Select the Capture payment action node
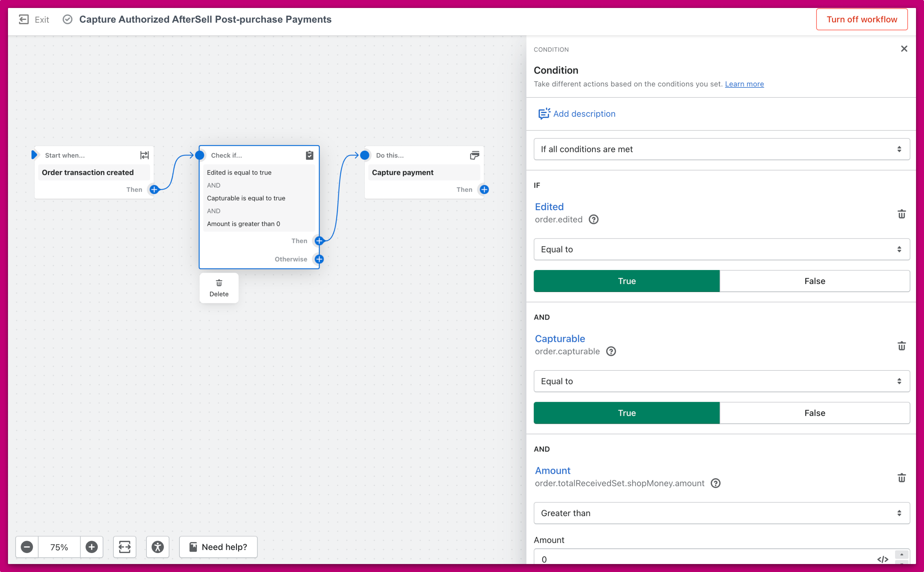Image resolution: width=924 pixels, height=572 pixels. [x=424, y=172]
